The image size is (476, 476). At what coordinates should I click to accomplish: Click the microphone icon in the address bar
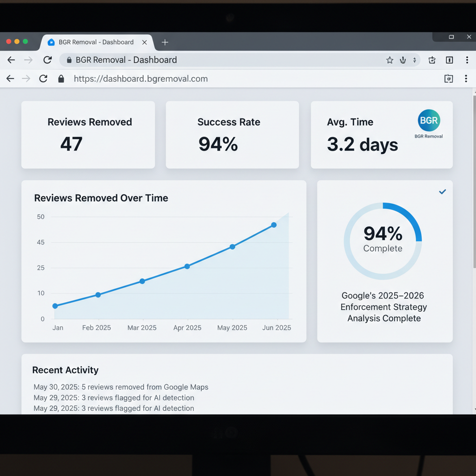click(403, 60)
